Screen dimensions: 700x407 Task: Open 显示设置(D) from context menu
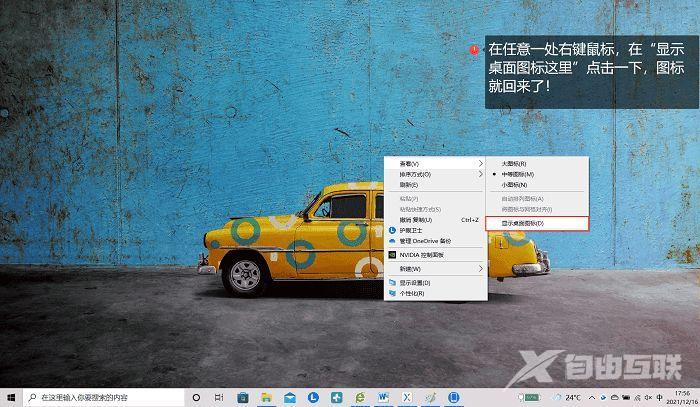[435, 282]
